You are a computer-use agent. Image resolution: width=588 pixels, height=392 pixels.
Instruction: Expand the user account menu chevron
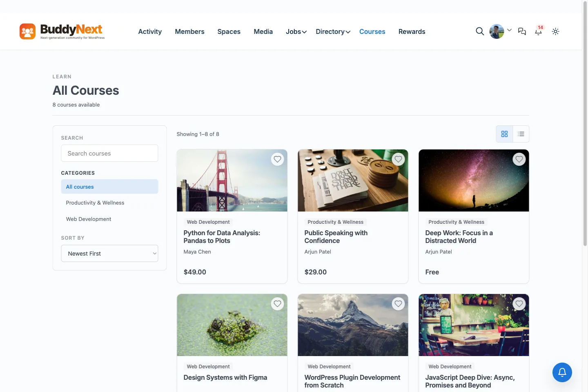(509, 30)
